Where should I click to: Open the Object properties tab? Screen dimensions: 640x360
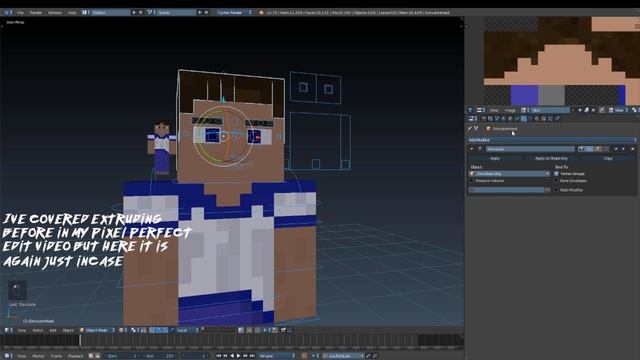[x=510, y=118]
